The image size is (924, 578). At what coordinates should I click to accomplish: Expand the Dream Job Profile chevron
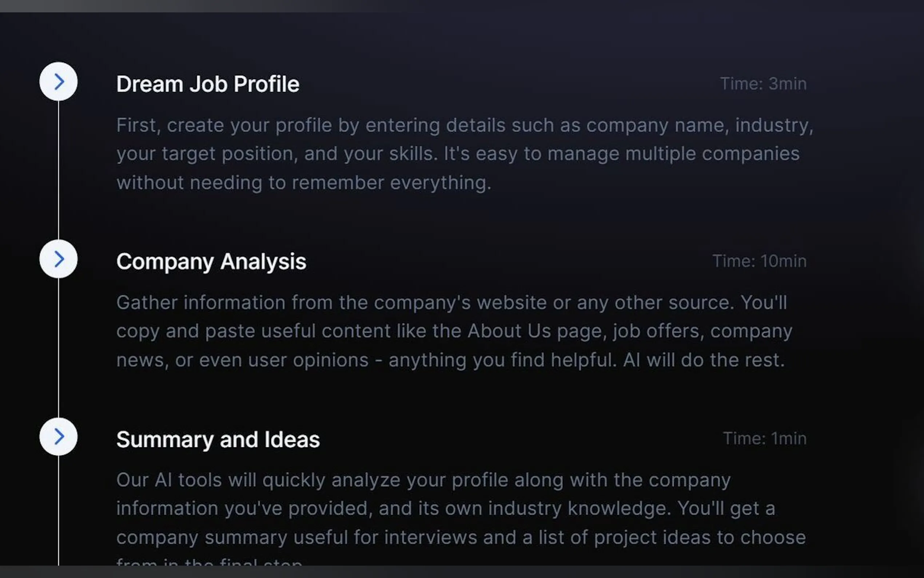59,82
